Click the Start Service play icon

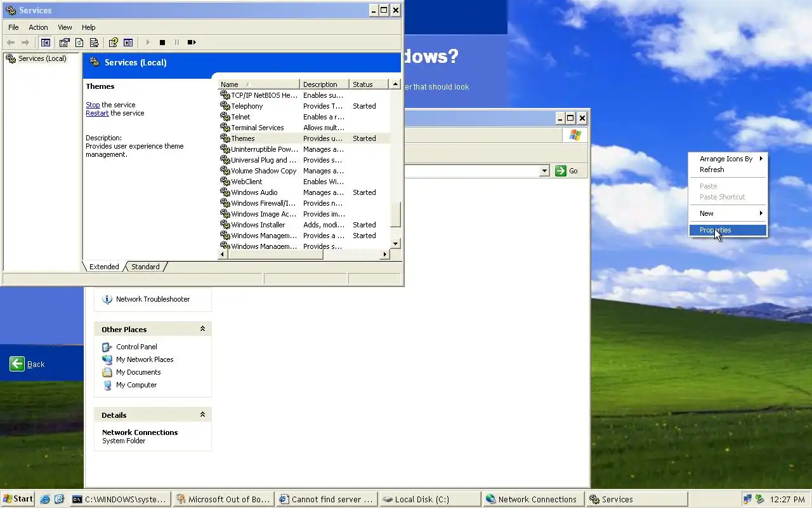[x=148, y=43]
